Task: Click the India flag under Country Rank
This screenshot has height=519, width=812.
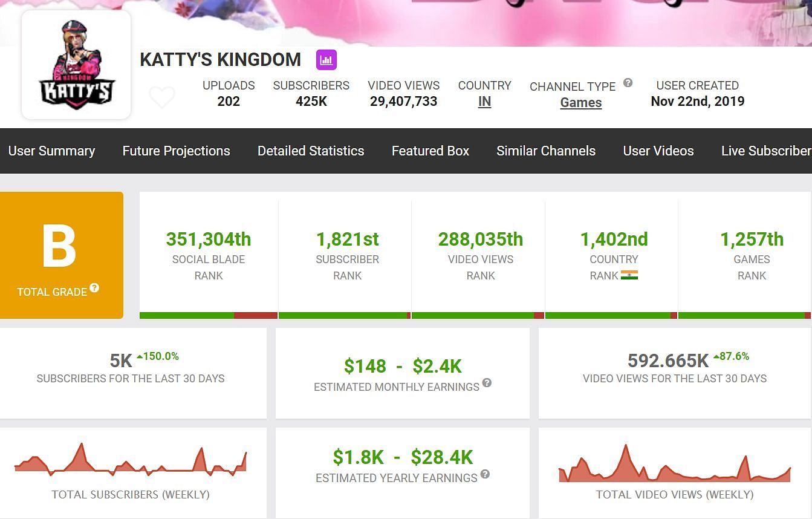Action: (629, 275)
